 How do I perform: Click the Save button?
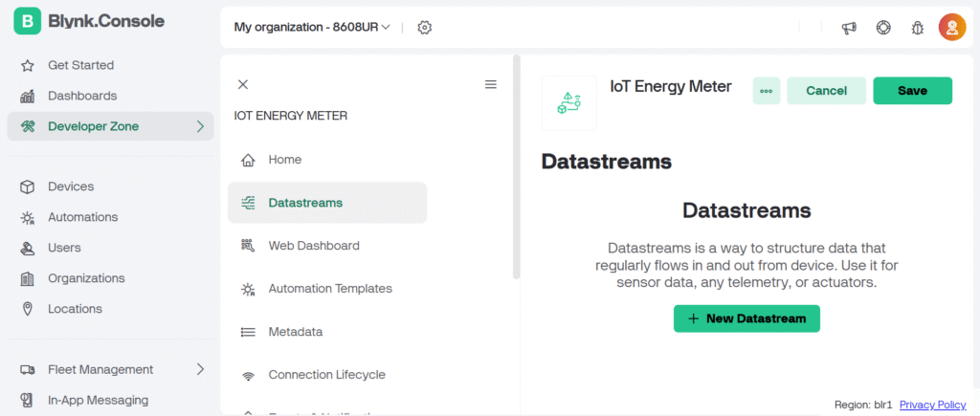[x=912, y=91]
